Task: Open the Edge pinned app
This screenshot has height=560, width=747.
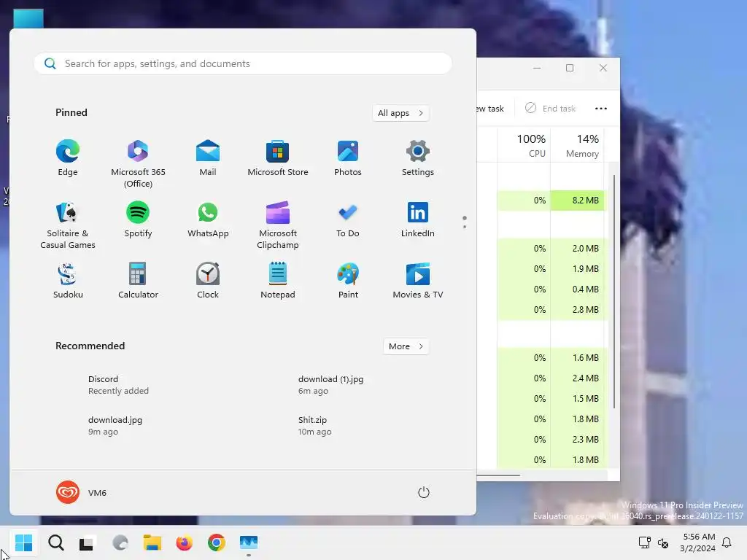Action: (x=68, y=159)
